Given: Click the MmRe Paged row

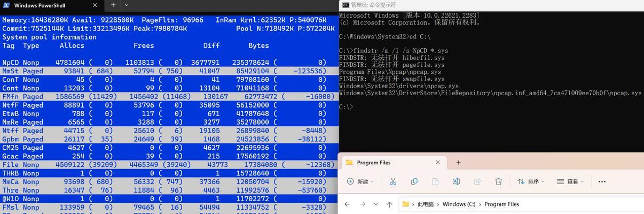Looking at the screenshot, I should [169, 123].
